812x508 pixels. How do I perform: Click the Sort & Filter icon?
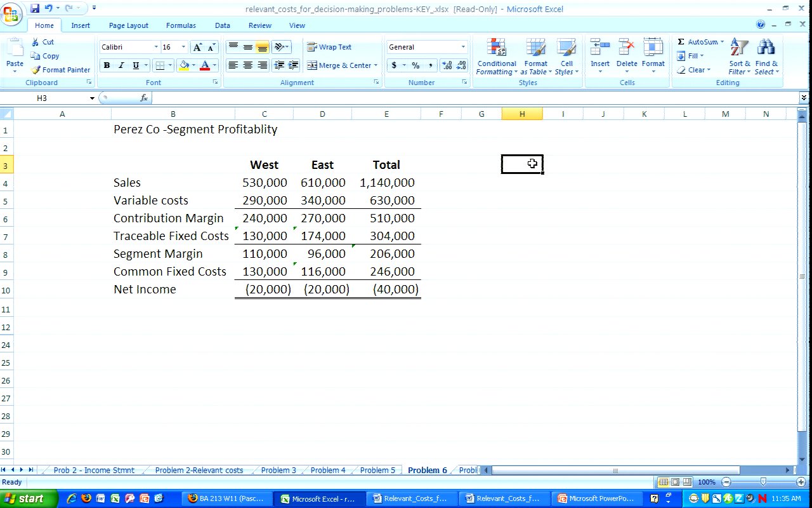pos(739,48)
